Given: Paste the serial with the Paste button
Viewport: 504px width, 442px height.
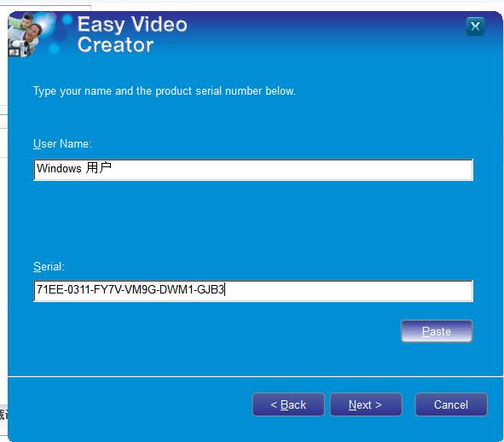Looking at the screenshot, I should [x=437, y=331].
